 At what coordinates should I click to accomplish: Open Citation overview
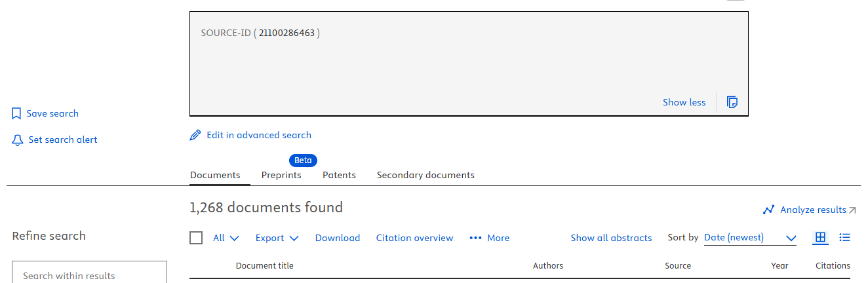click(x=415, y=238)
